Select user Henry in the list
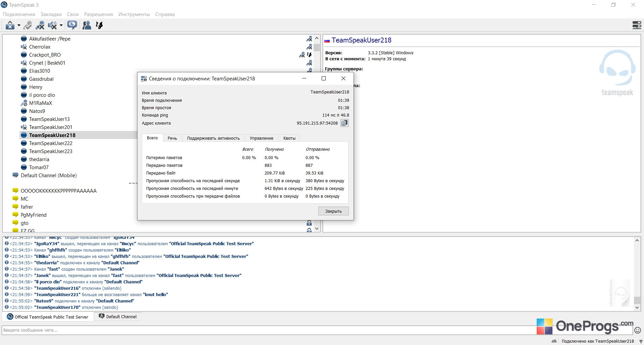The width and height of the screenshot is (644, 345). tap(36, 87)
